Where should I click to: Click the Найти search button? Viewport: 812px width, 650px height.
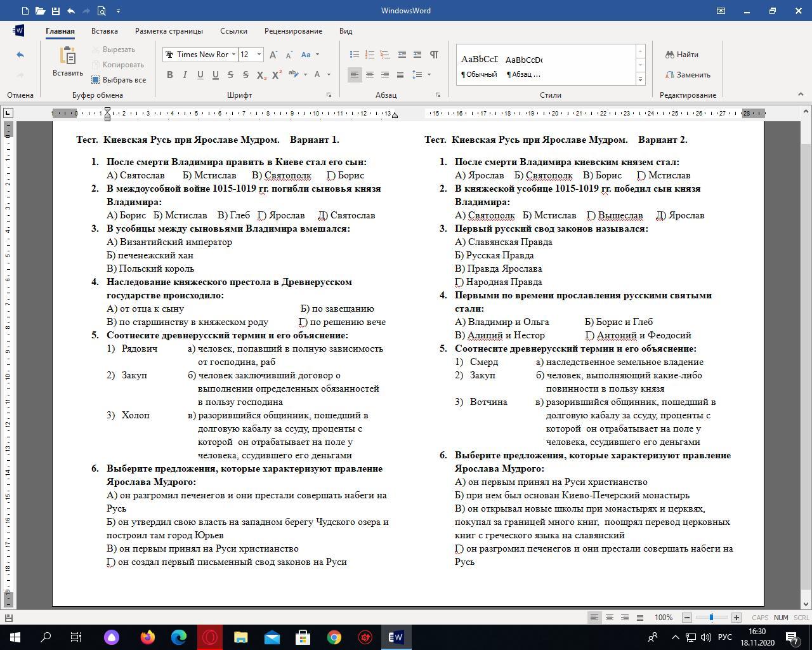click(681, 55)
